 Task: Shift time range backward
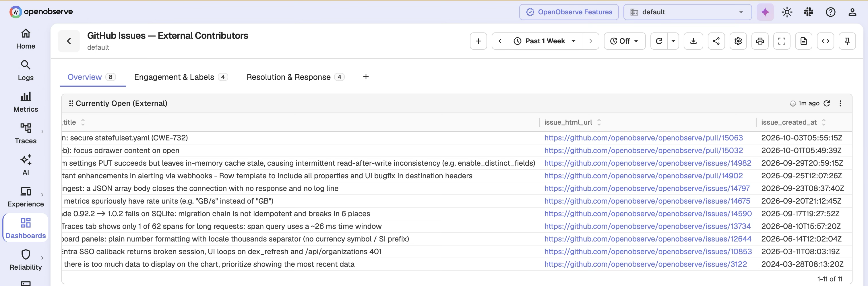[500, 41]
